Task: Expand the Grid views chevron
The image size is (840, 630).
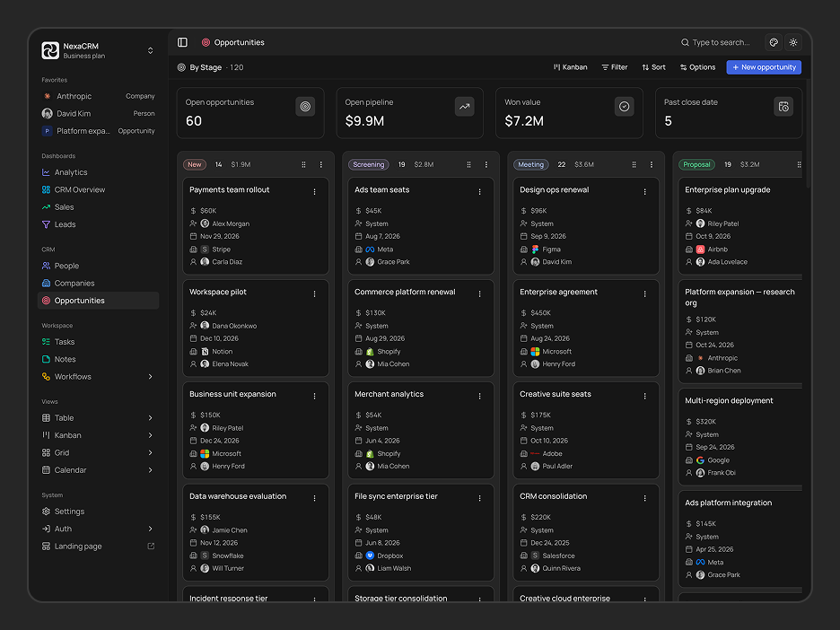Action: (151, 452)
